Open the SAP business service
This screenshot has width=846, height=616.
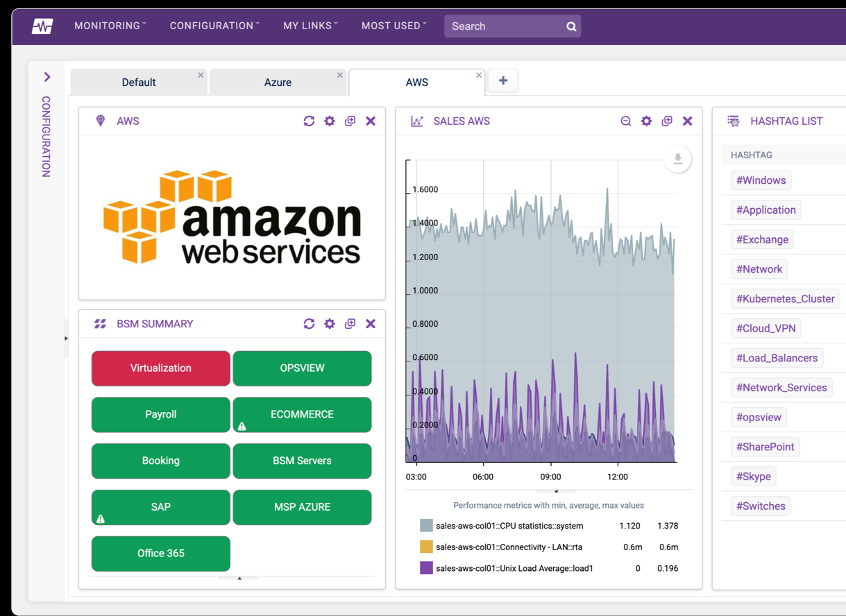(x=161, y=507)
